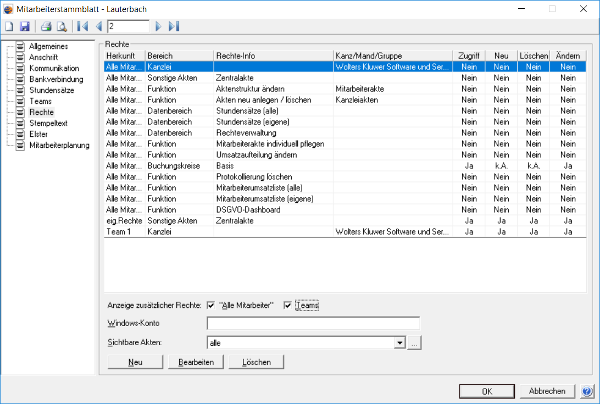Open Elster section in tree

pos(38,134)
